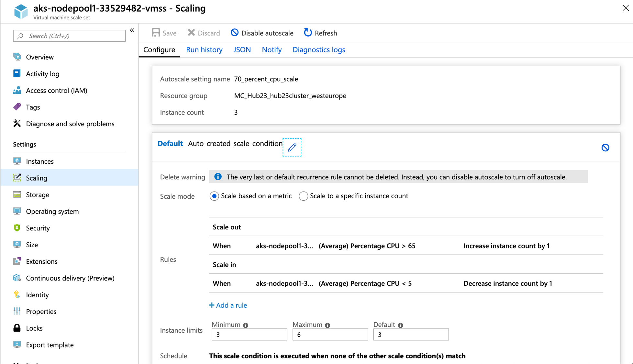633x364 pixels.
Task: Open the Diagnostics logs tab
Action: 319,50
